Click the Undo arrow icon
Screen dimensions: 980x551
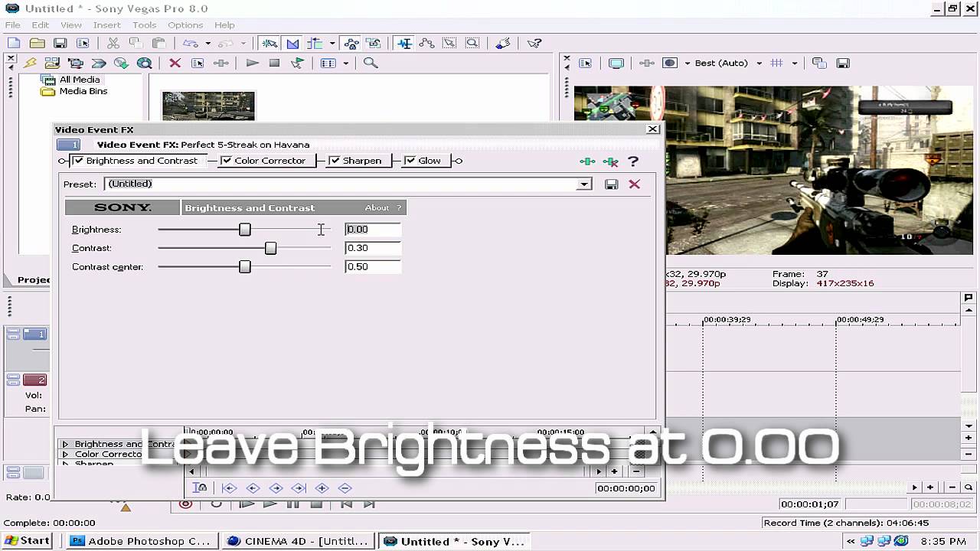[191, 44]
